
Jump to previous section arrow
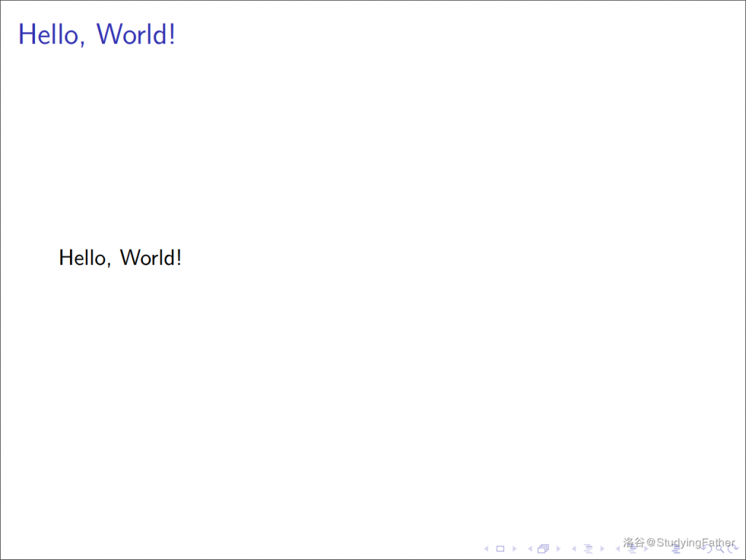pos(618,548)
